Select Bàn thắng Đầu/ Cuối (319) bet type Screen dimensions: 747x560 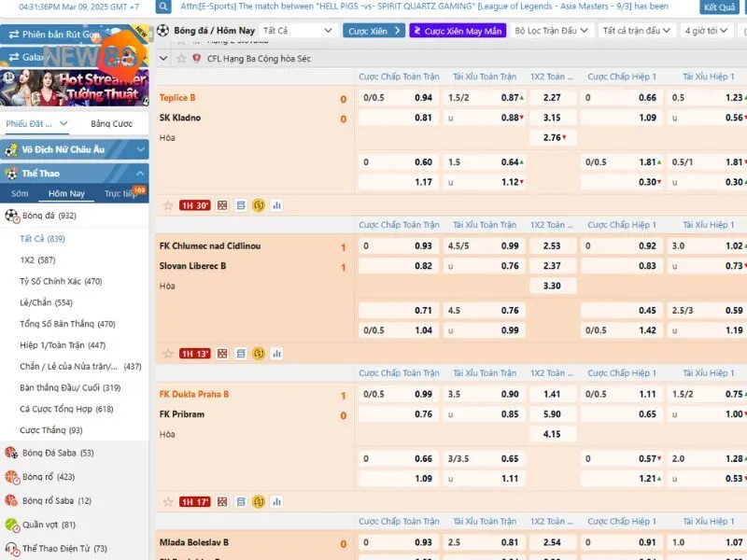[x=70, y=387]
